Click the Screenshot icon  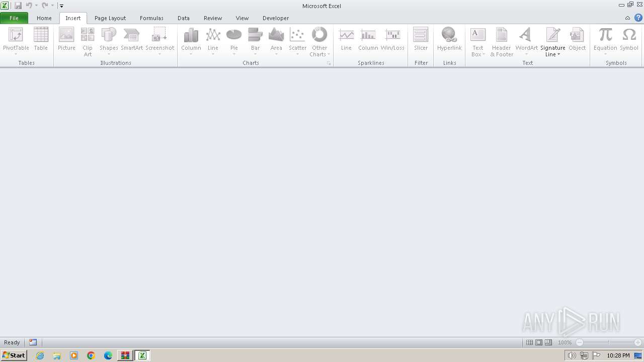159,35
